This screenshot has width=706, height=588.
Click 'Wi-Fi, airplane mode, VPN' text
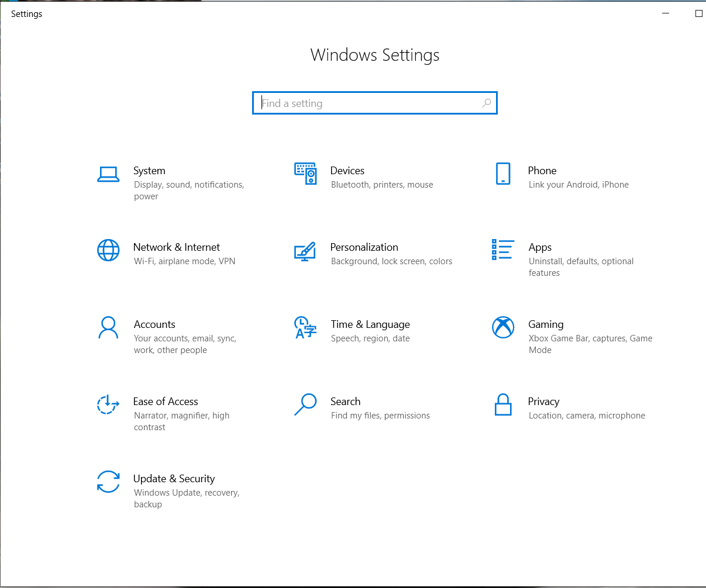[x=185, y=261]
